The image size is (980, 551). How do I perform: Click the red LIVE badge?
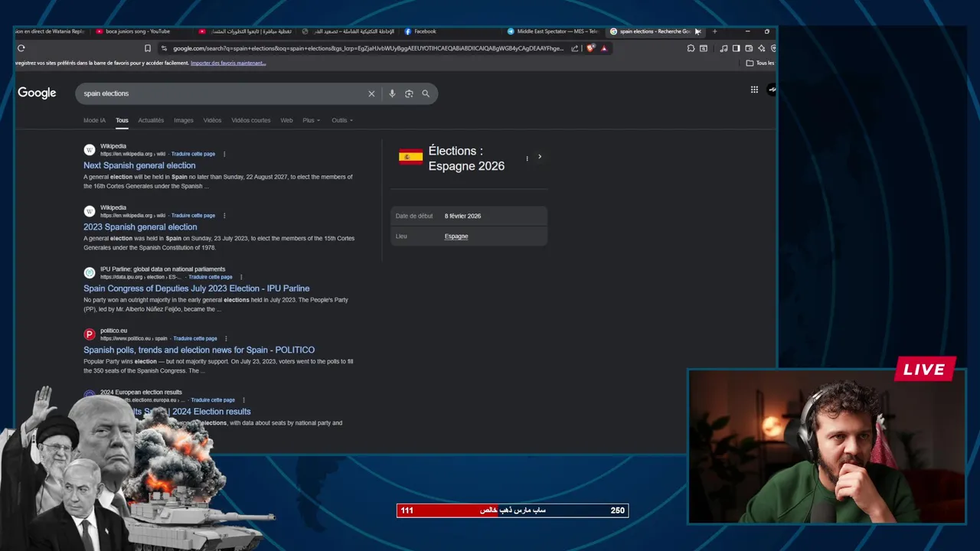point(925,370)
